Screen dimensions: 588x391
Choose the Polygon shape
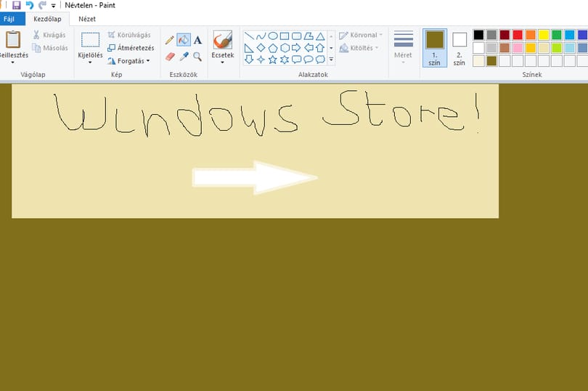tap(309, 36)
